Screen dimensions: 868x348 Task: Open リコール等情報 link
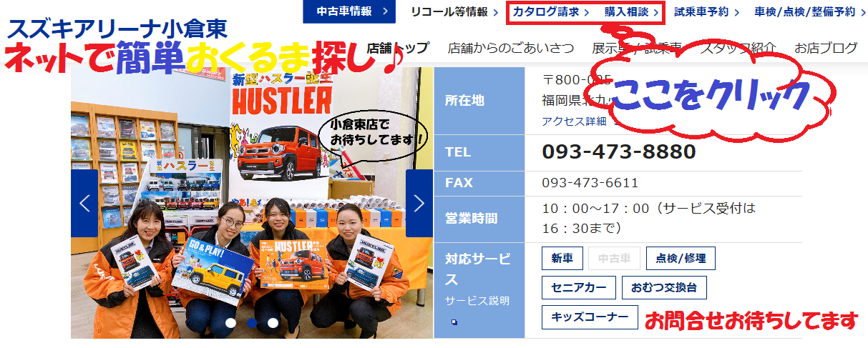(454, 12)
